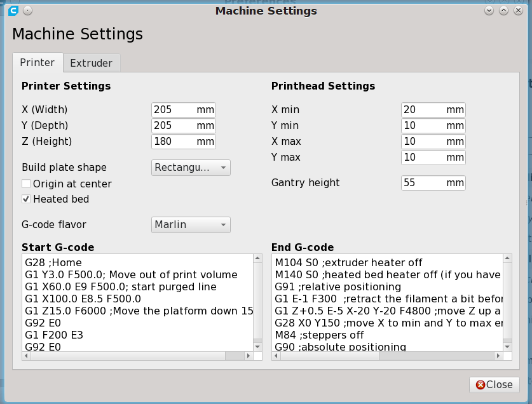Viewport: 532px width, 404px height.
Task: Edit the Gantry height field
Action: pyautogui.click(x=433, y=183)
